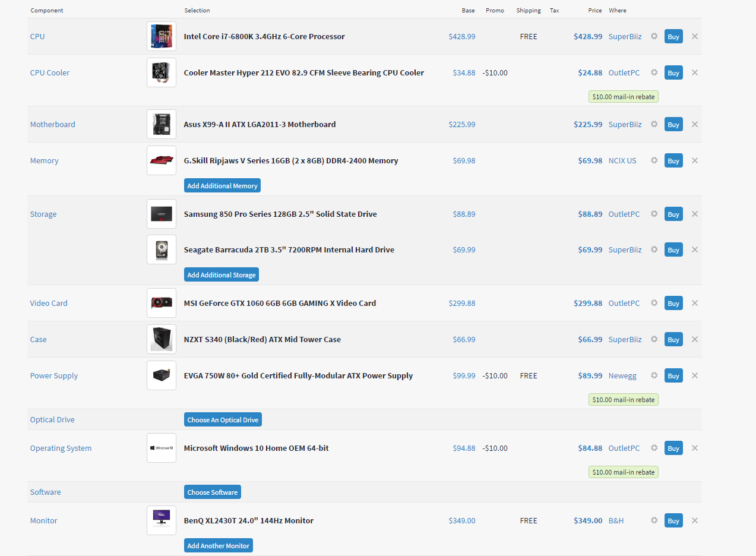
Task: Click the $10.00 mail-in rebate badge for power supply
Action: point(624,399)
